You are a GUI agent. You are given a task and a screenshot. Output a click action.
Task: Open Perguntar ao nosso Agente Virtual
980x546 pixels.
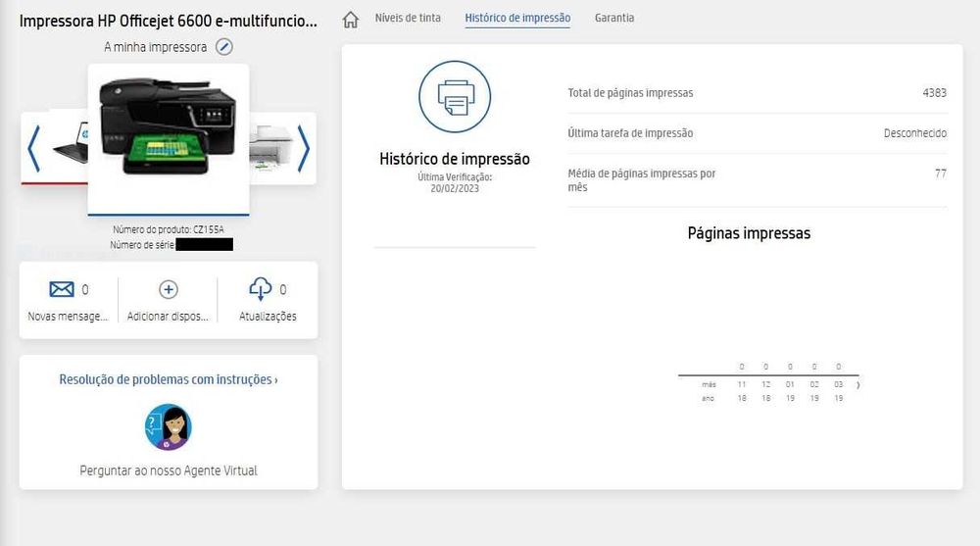(x=169, y=471)
